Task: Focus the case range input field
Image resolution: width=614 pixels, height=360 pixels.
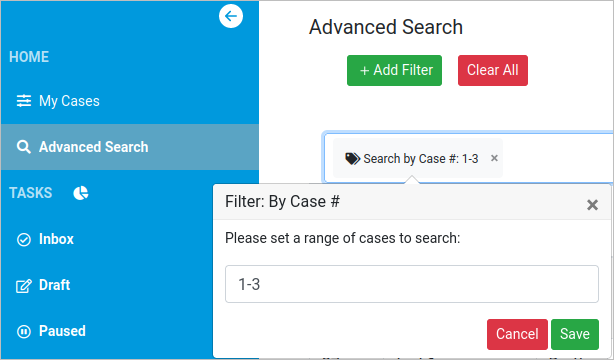Action: point(412,284)
